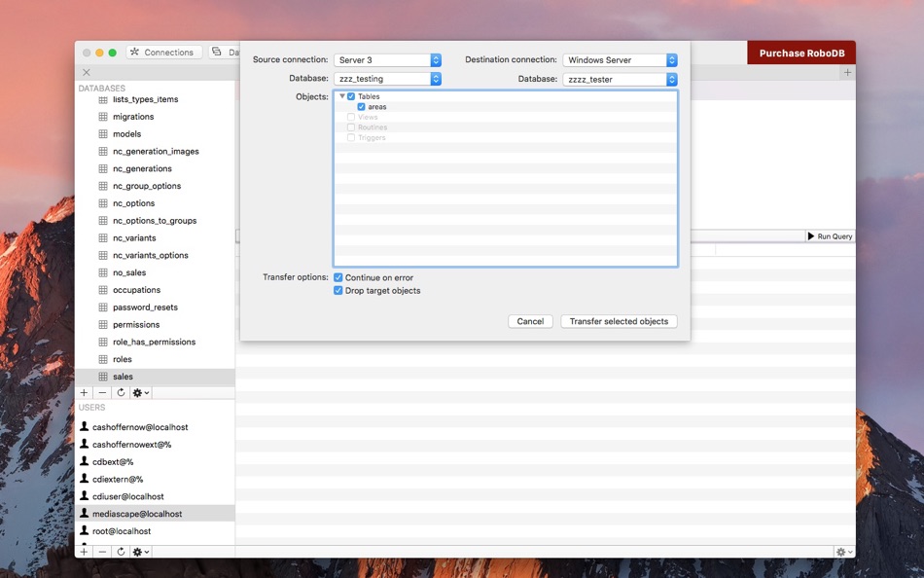Switch to the Connections tab

163,53
